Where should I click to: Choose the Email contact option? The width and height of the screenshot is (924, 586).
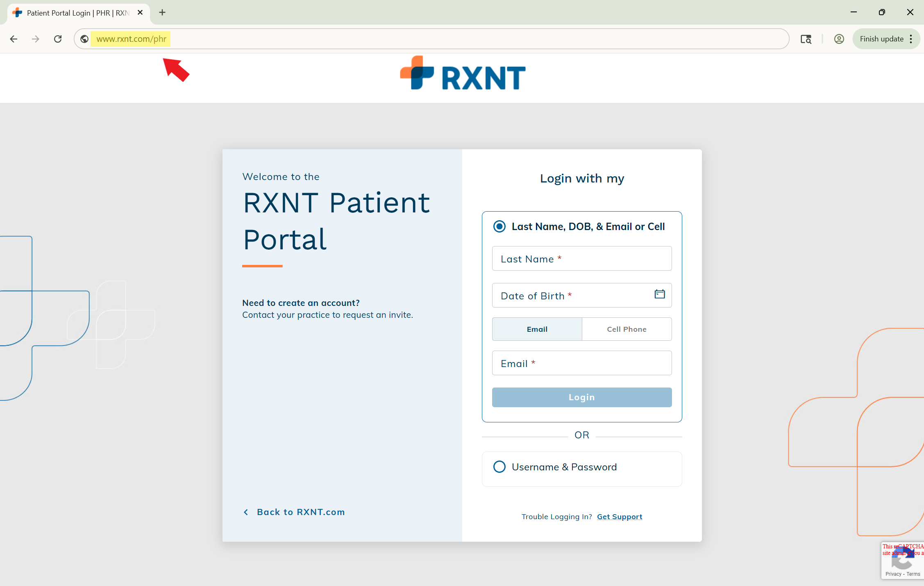pos(537,329)
